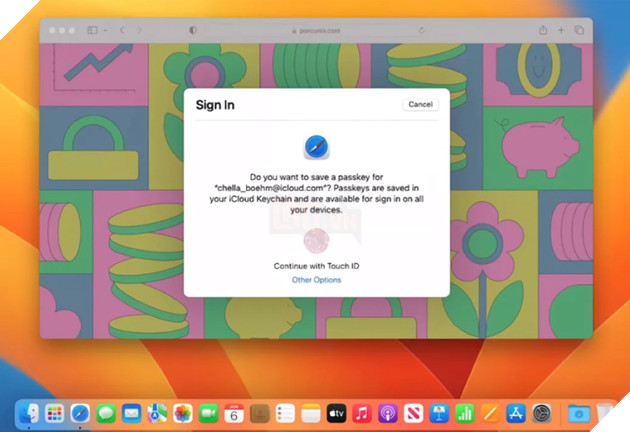Go forward with the Safari forward arrow
The width and height of the screenshot is (630, 432).
tap(139, 30)
